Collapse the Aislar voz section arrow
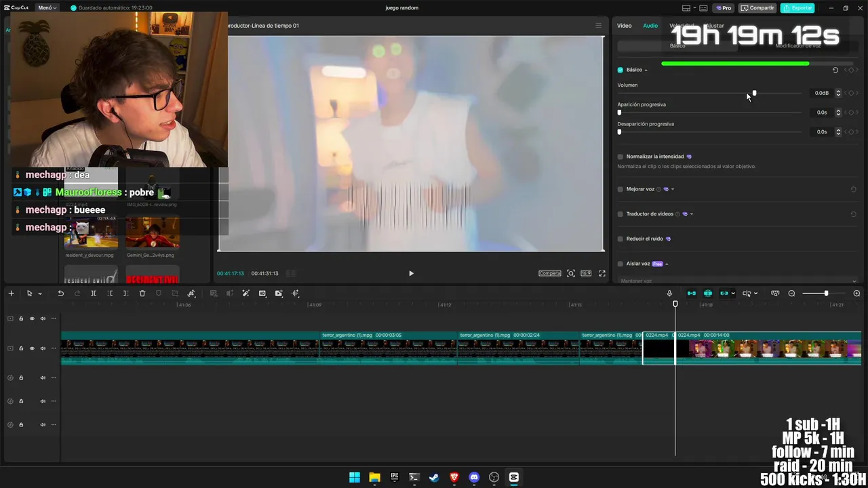 click(667, 264)
